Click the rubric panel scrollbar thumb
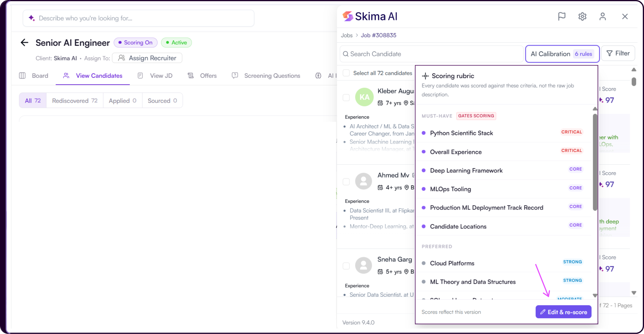 click(595, 162)
